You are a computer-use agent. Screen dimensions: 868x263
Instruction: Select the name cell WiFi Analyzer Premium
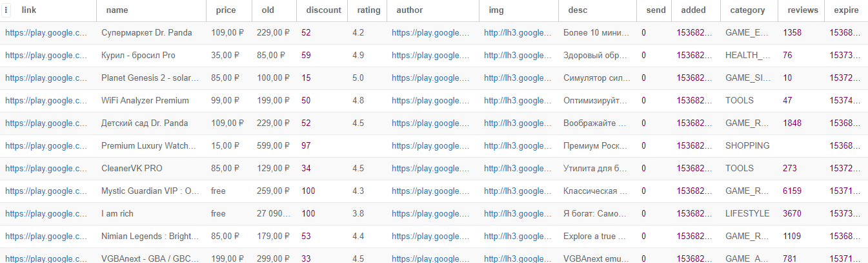tap(145, 101)
